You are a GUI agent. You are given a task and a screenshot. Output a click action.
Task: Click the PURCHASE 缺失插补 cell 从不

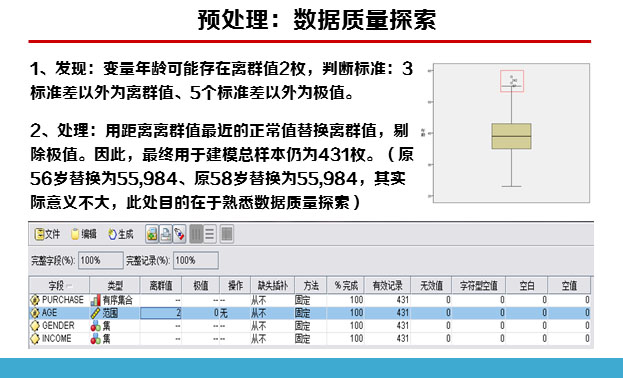[x=259, y=300]
